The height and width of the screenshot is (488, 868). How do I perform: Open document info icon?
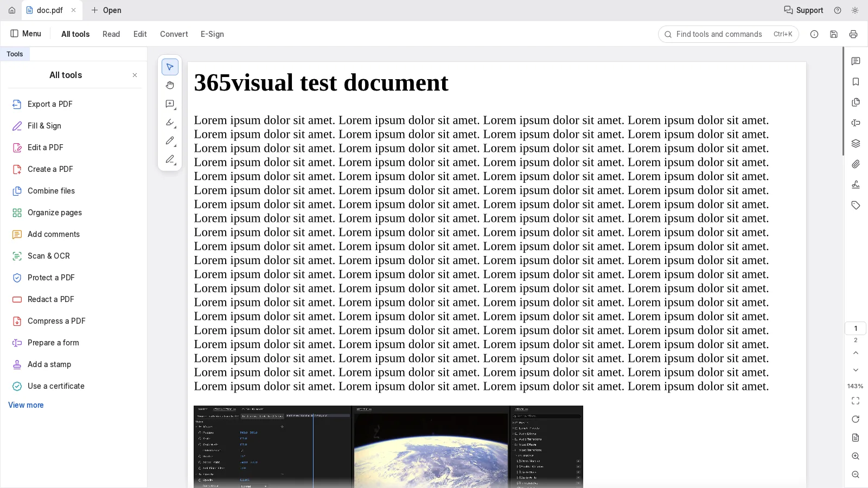point(814,34)
